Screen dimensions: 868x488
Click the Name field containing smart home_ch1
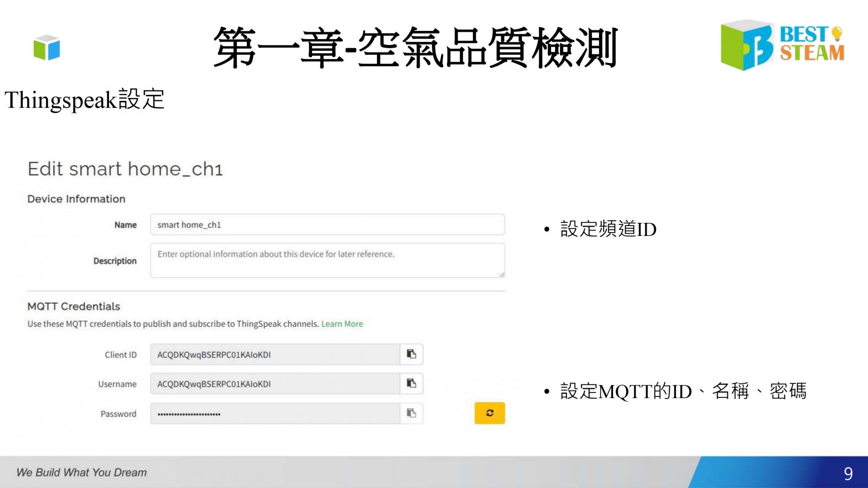(x=327, y=224)
